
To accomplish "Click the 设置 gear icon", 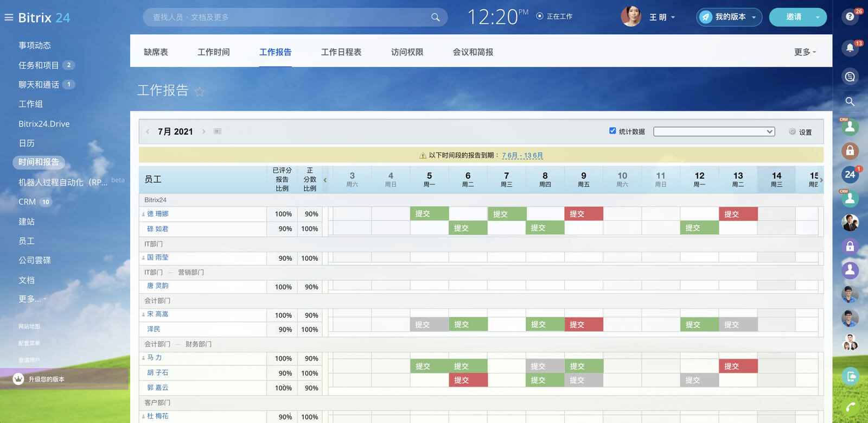I will [793, 131].
